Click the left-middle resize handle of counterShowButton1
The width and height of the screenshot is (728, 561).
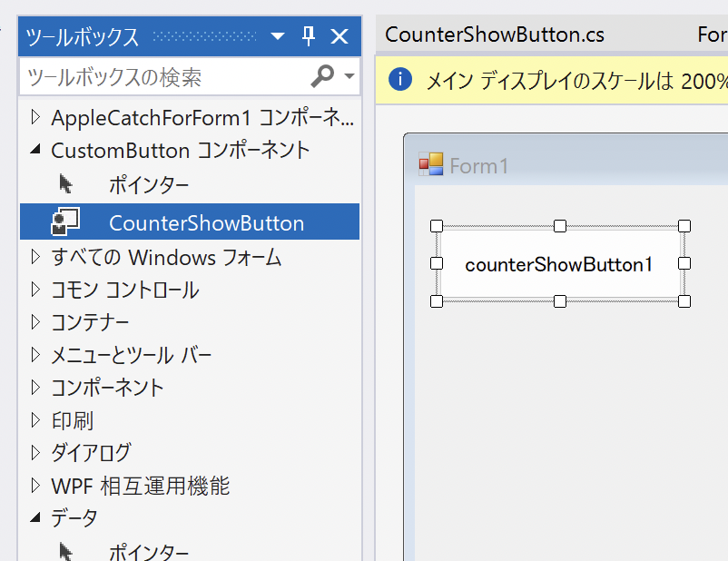pos(437,263)
